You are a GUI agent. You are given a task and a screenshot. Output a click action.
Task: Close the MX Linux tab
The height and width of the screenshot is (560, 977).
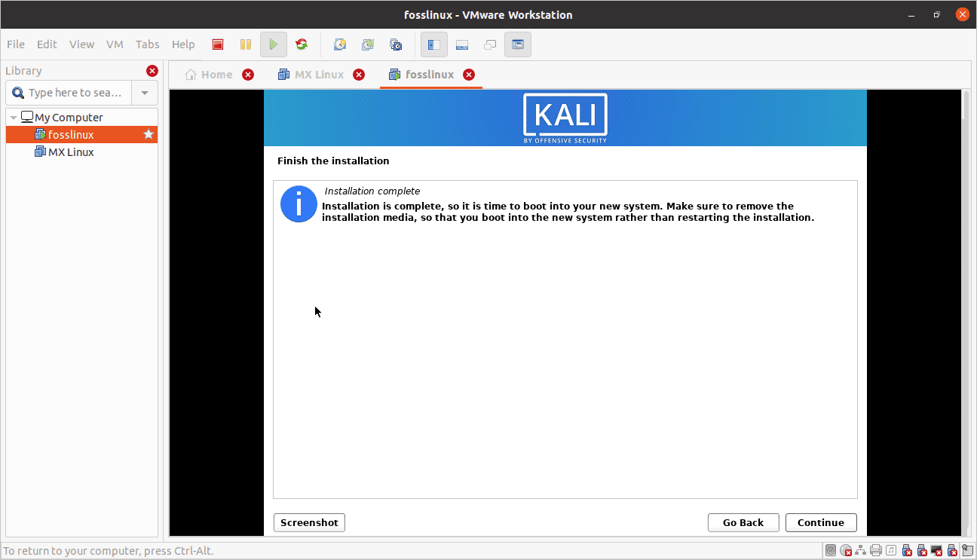(x=359, y=75)
